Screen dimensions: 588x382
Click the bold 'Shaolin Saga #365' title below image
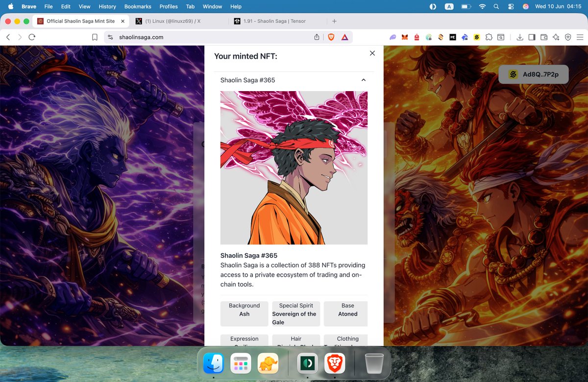(x=249, y=256)
